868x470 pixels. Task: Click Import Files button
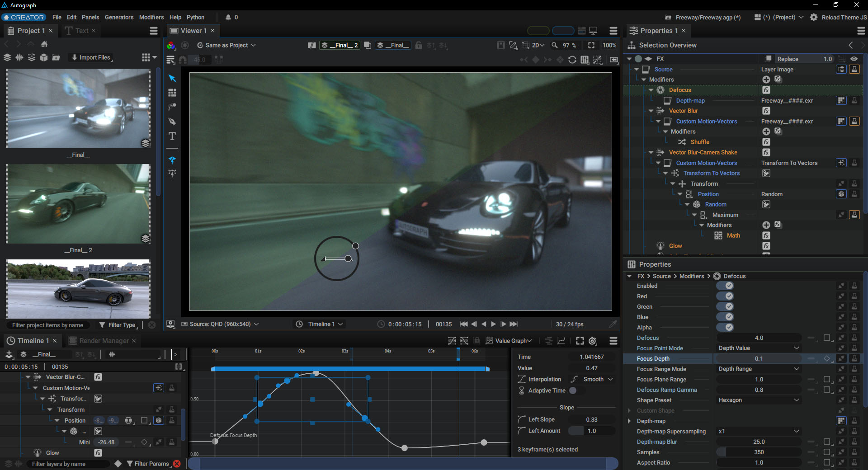pyautogui.click(x=92, y=57)
